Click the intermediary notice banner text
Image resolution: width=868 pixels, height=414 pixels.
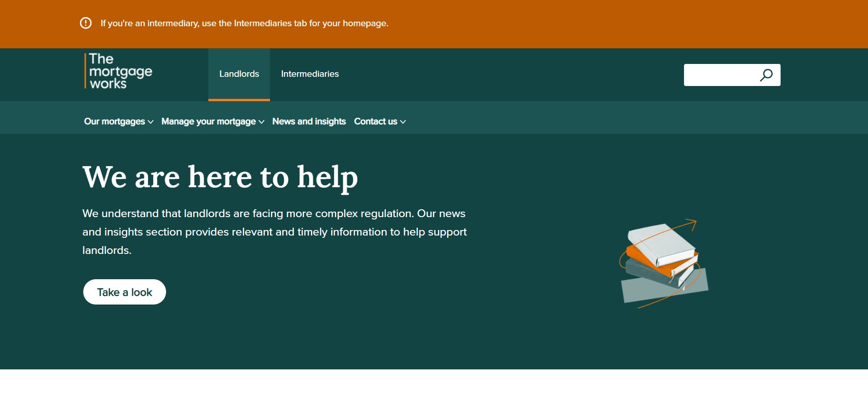244,23
